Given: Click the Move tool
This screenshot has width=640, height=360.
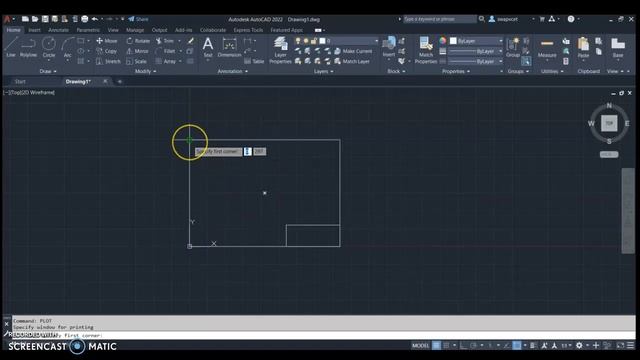Looking at the screenshot, I should 107,41.
